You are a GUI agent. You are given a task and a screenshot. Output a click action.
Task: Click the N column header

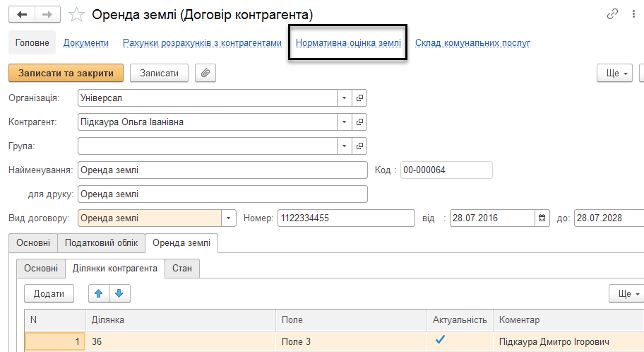[55, 320]
